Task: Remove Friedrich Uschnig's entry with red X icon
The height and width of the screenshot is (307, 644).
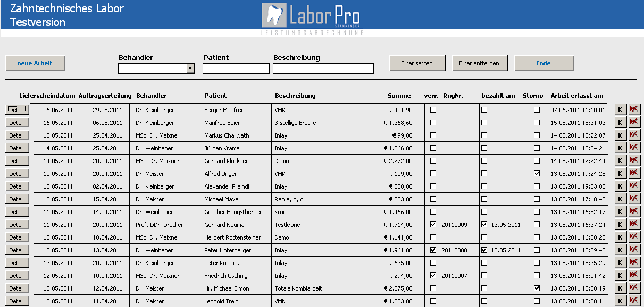Action: point(634,275)
